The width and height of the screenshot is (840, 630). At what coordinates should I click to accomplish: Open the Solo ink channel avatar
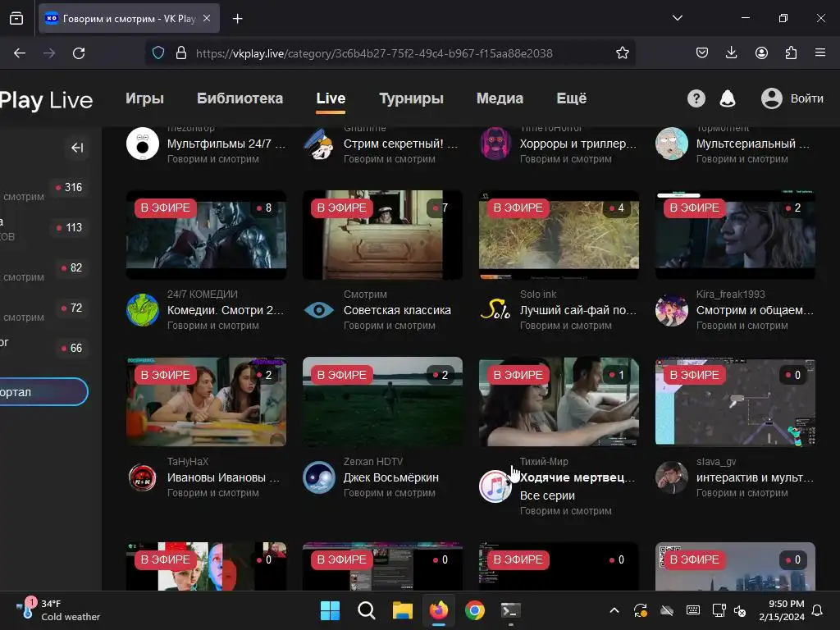click(495, 309)
